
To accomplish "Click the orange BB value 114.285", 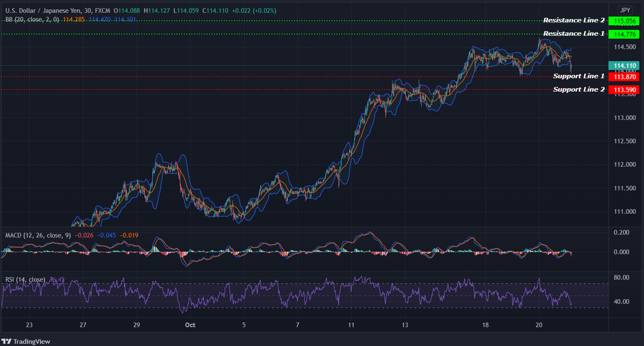I will click(74, 19).
